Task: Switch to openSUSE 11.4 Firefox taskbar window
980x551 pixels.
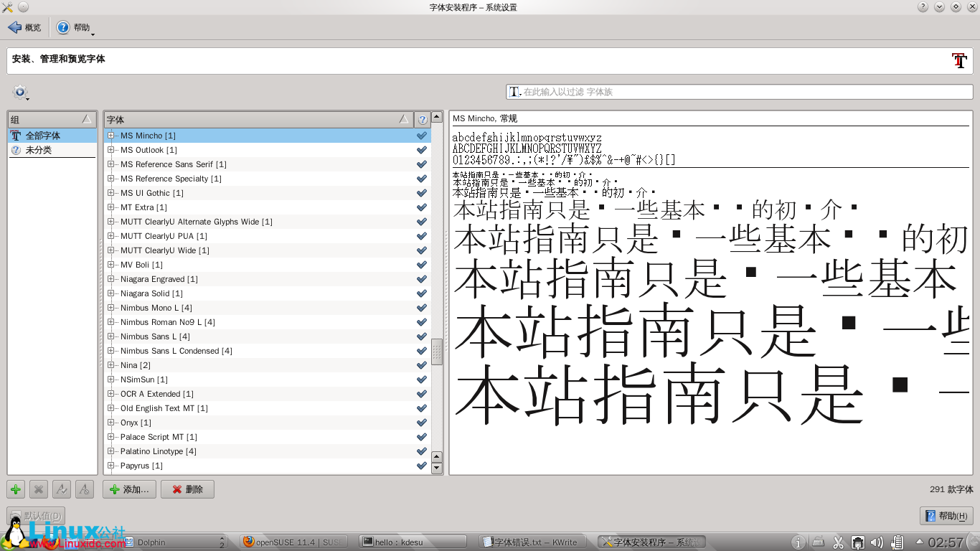Action: coord(294,542)
